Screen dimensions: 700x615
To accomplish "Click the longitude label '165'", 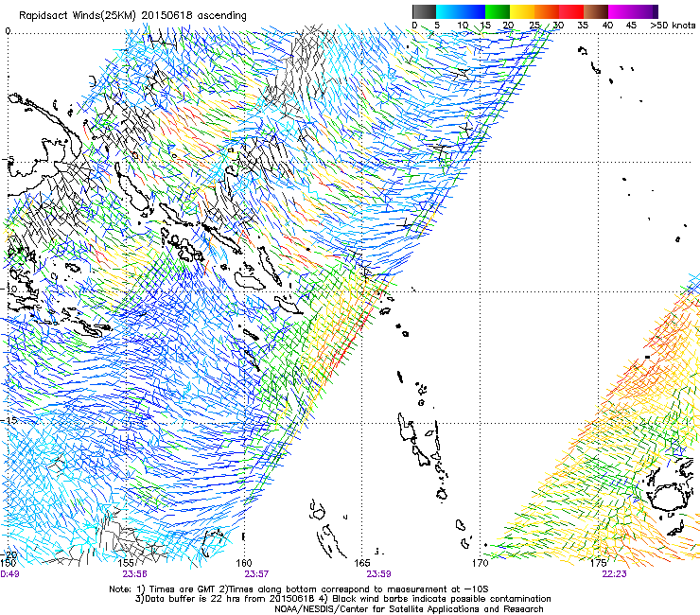I will (362, 563).
